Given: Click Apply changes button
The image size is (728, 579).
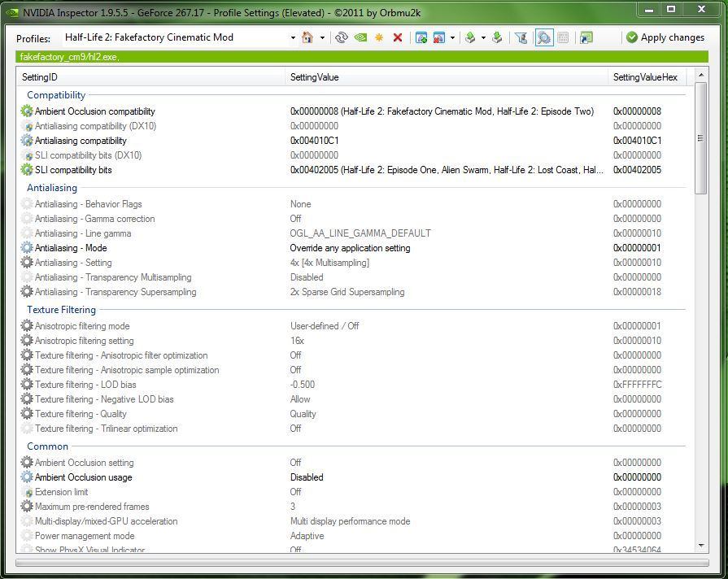Looking at the screenshot, I should 665,37.
